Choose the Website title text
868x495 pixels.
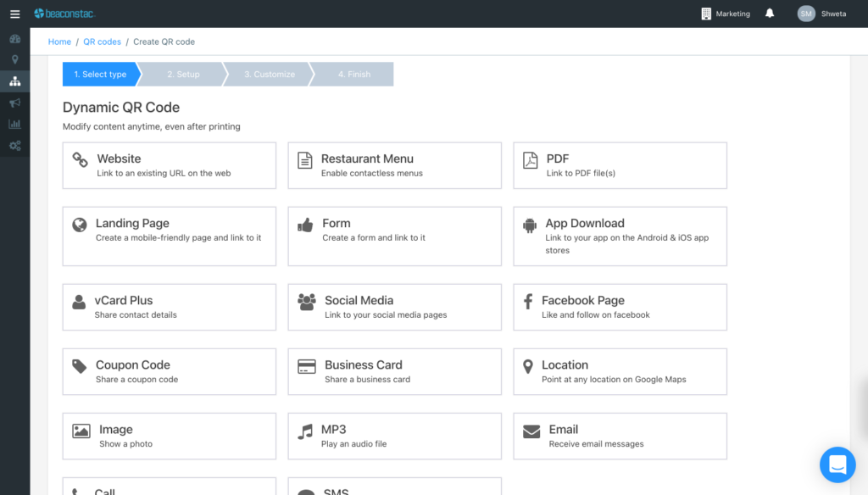119,159
